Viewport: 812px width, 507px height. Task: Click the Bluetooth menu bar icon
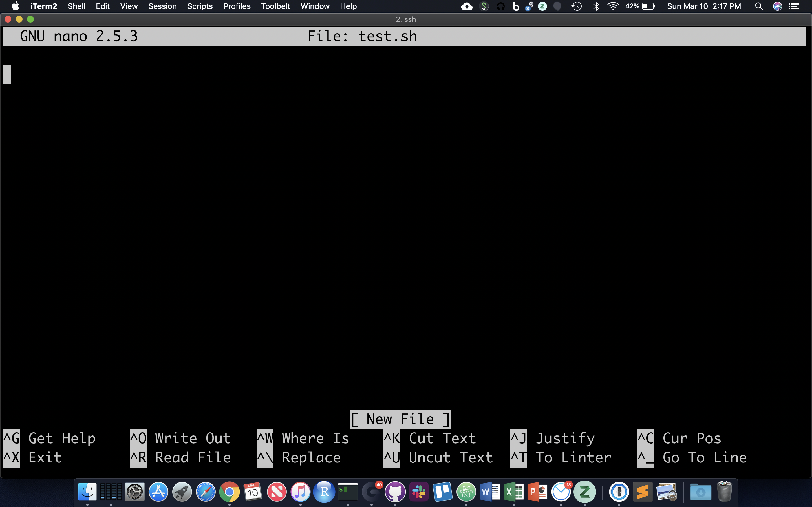click(596, 6)
